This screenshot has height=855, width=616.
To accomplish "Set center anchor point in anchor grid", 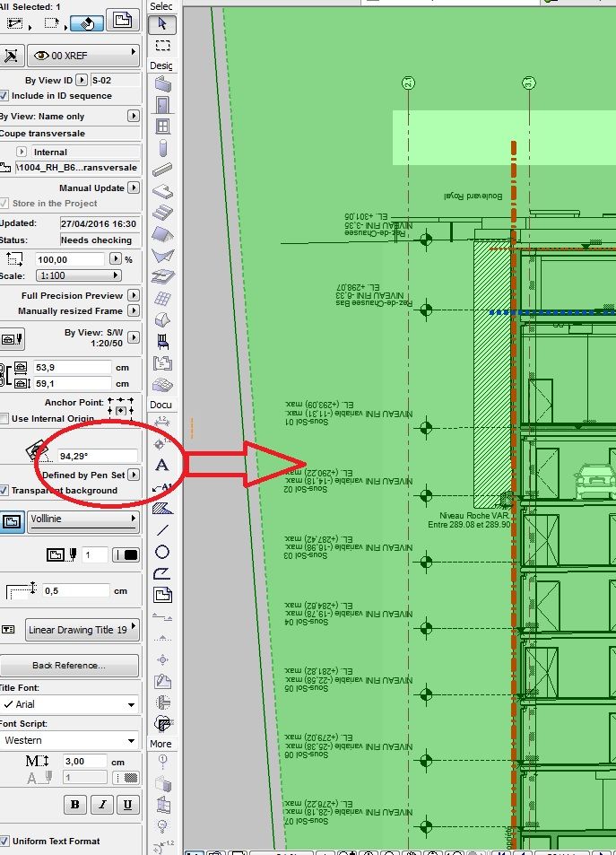I will 120,411.
